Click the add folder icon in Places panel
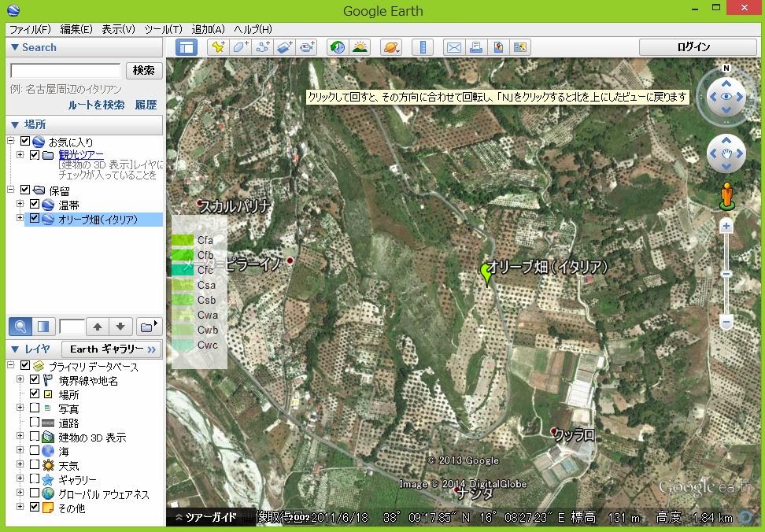The width and height of the screenshot is (765, 532). 148,327
